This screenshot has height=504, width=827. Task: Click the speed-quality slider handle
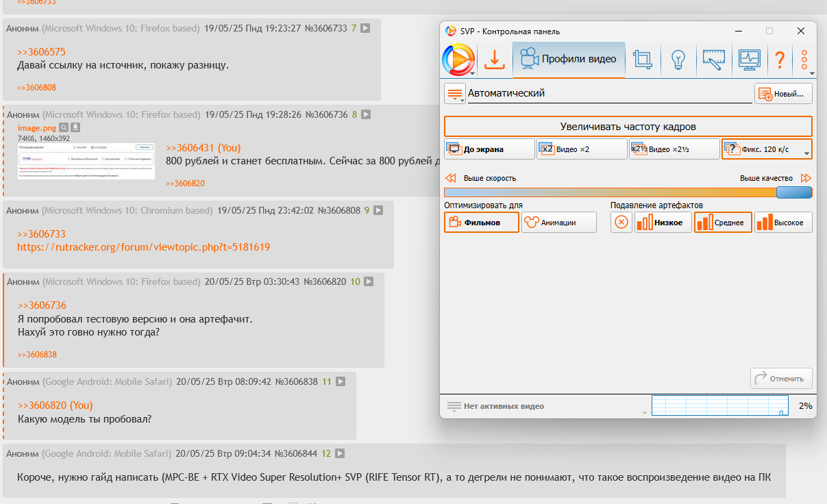click(x=794, y=192)
